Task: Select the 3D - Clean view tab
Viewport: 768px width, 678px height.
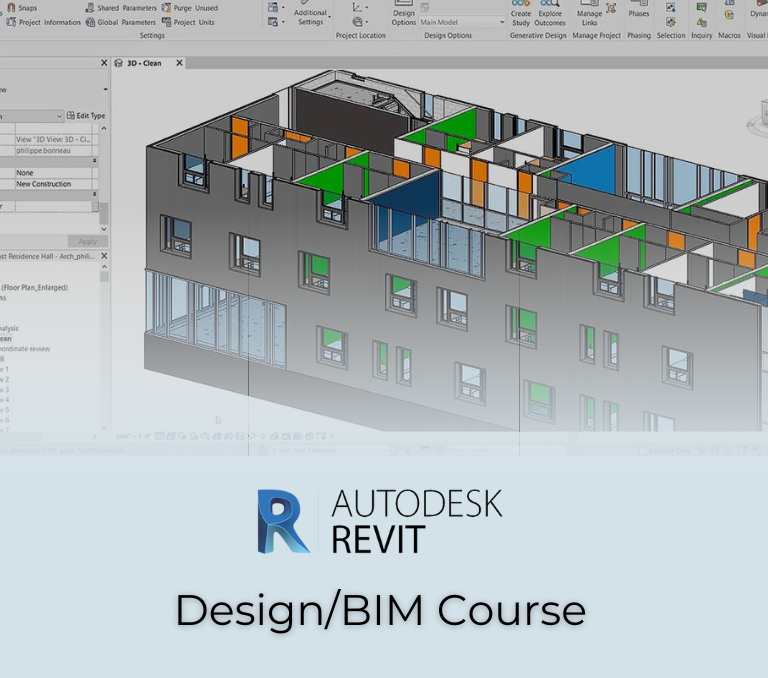Action: pyautogui.click(x=144, y=63)
